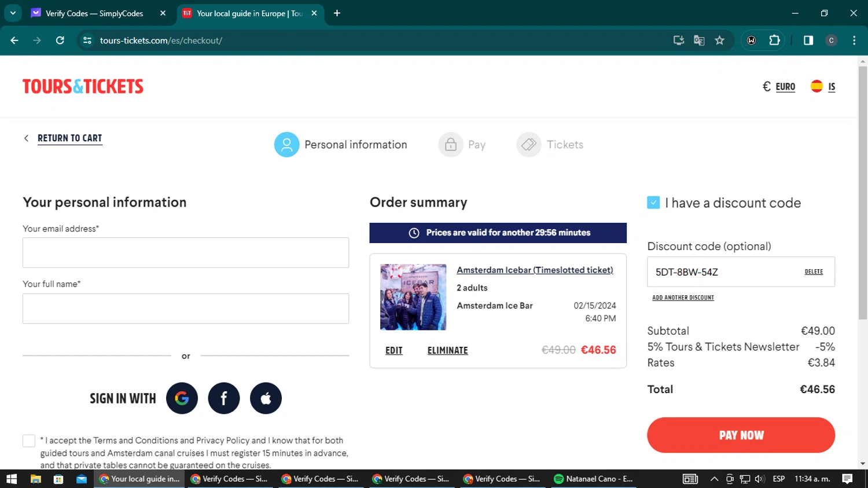
Task: Open Chrome three-dot menu
Action: click(854, 41)
